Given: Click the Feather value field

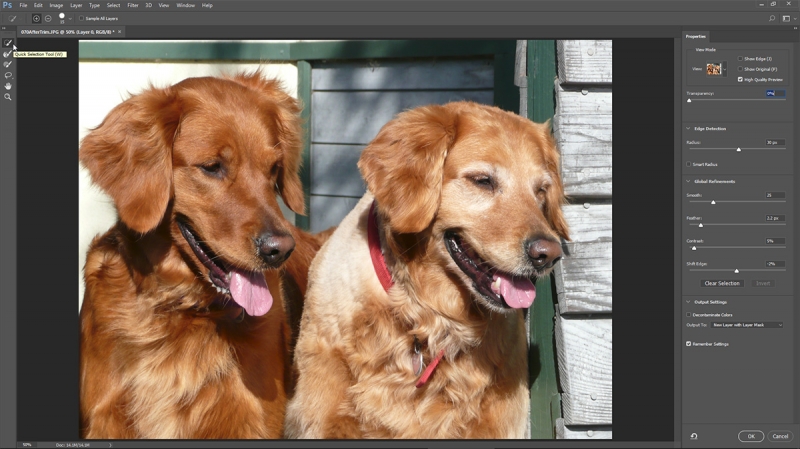Looking at the screenshot, I should point(775,218).
